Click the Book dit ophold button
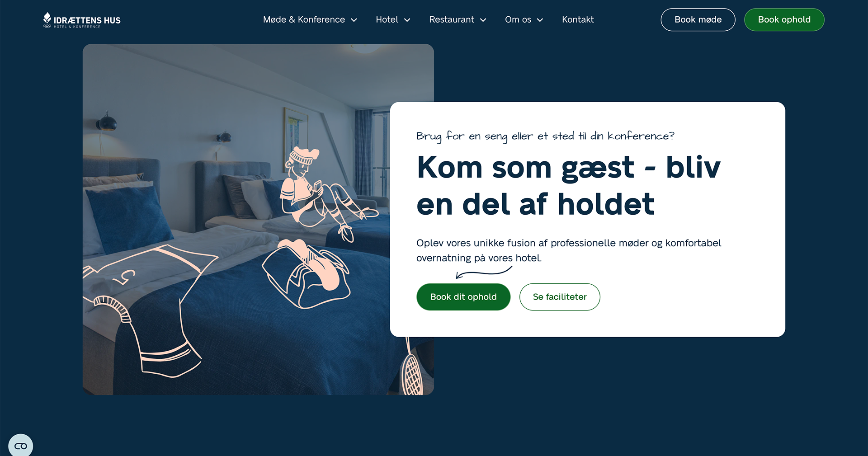Image resolution: width=868 pixels, height=456 pixels. tap(463, 297)
